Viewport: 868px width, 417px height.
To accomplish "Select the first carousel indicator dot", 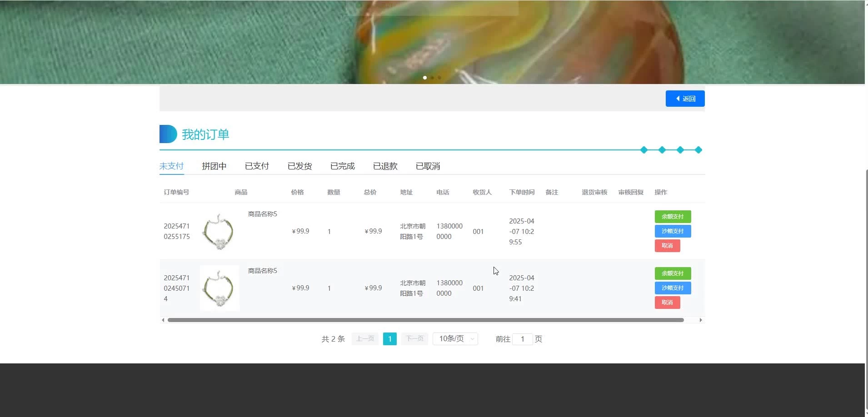I will coord(425,78).
